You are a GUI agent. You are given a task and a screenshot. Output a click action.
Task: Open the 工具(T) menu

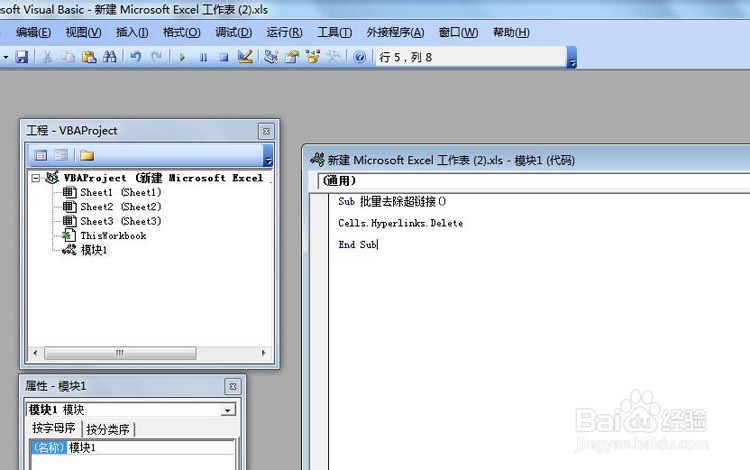[x=334, y=32]
